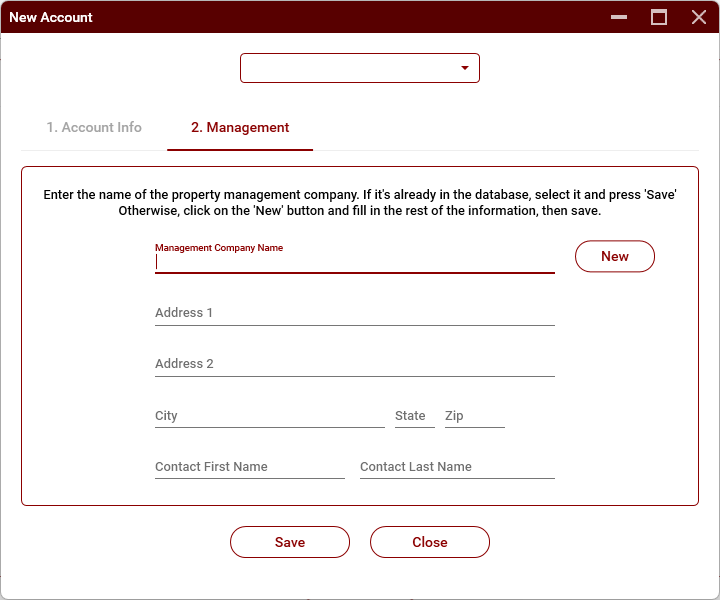Screen dimensions: 720x600
Task: Minimize the New Account window
Action: pos(620,17)
